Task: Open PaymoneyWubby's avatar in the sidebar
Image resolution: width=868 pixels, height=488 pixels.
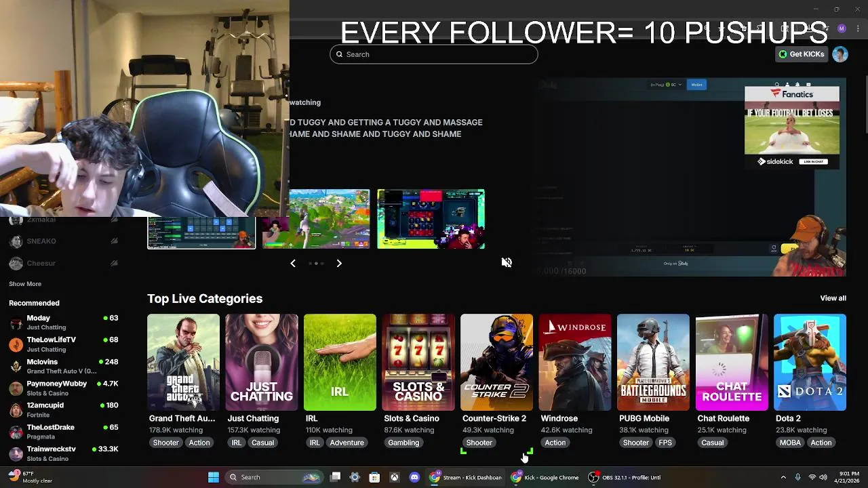Action: point(16,388)
